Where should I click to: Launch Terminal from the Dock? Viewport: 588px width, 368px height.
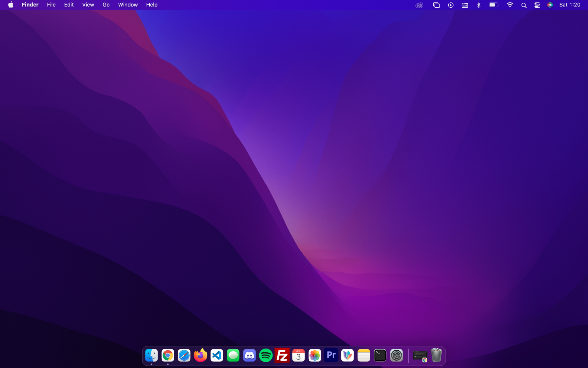coord(380,355)
